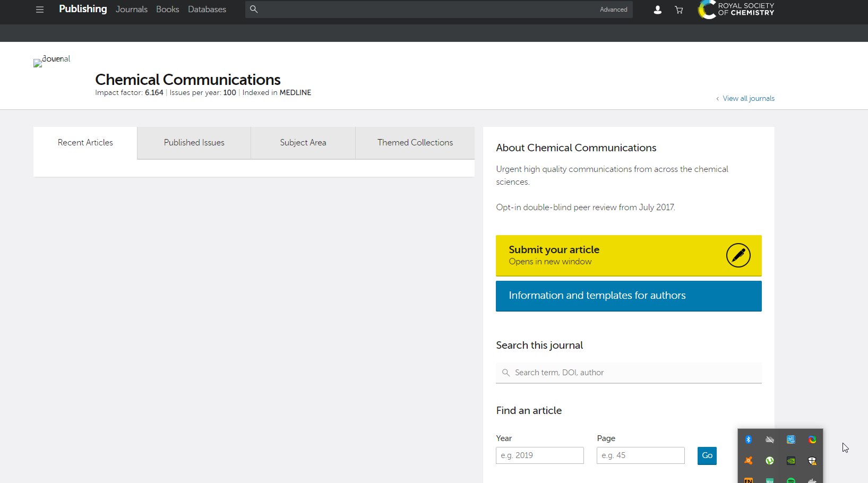Open Avast antivirus tray icon
Viewport: 868px width, 483px height.
tap(749, 461)
